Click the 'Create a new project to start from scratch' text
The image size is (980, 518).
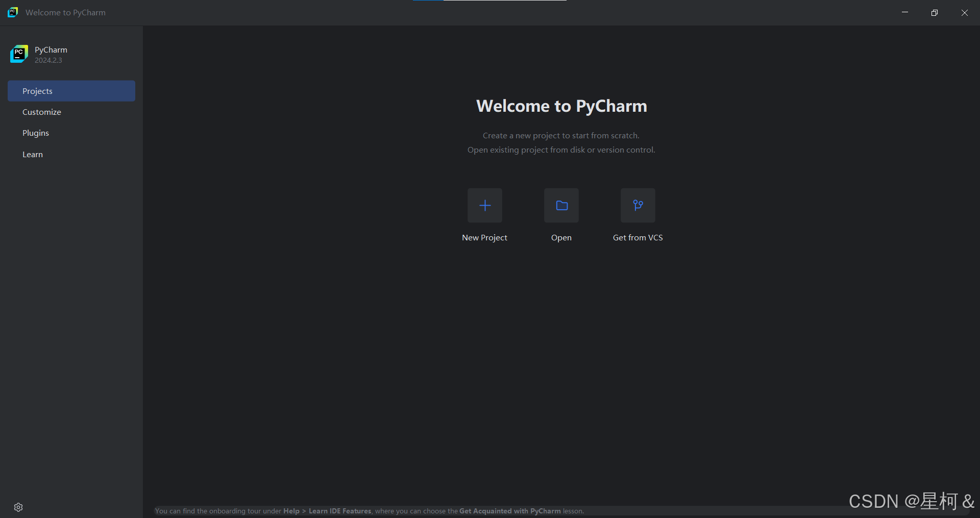click(x=561, y=136)
